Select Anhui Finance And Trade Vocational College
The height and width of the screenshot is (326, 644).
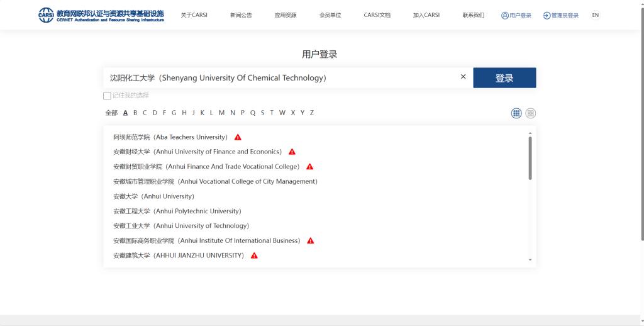tap(206, 167)
